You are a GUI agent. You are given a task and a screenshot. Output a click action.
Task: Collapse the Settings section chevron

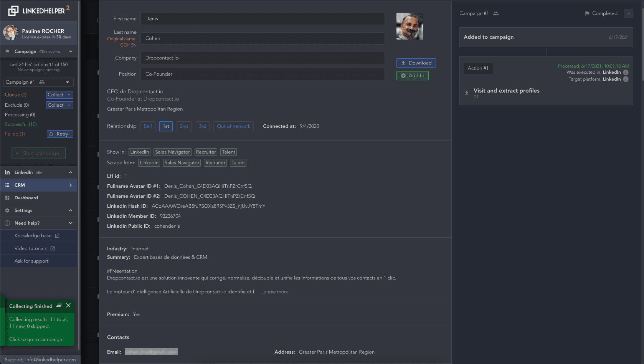click(x=71, y=210)
